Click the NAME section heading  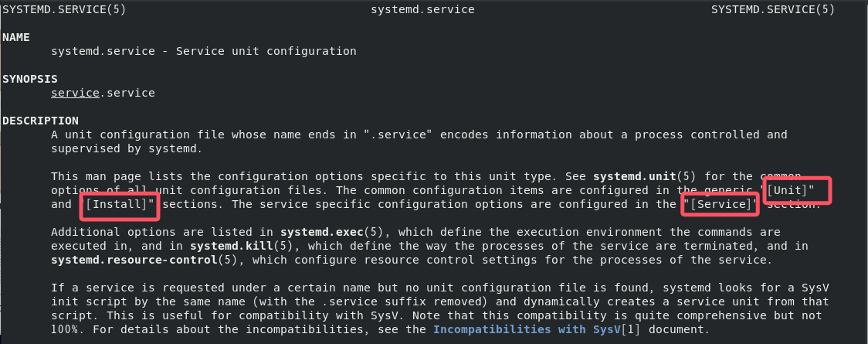[15, 37]
